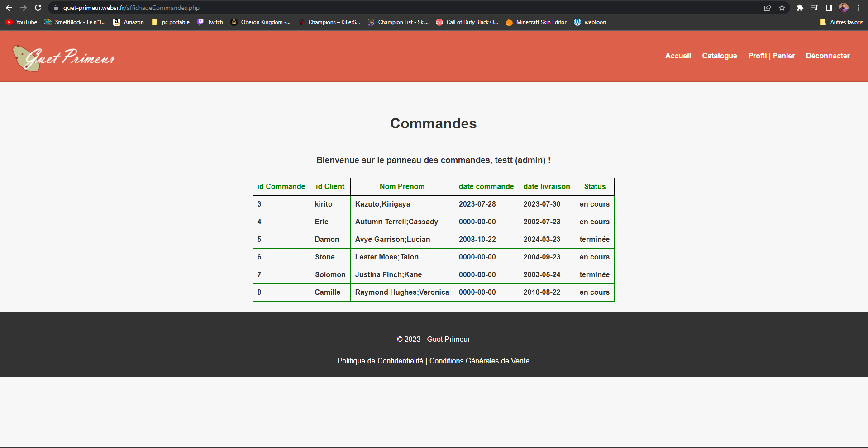Open the Chrome three-dot menu
The image size is (868, 448).
[x=858, y=8]
